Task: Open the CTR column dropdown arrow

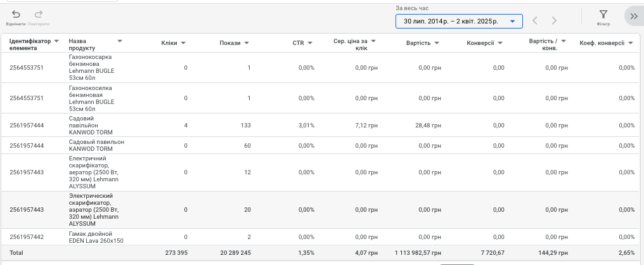Action: click(310, 43)
